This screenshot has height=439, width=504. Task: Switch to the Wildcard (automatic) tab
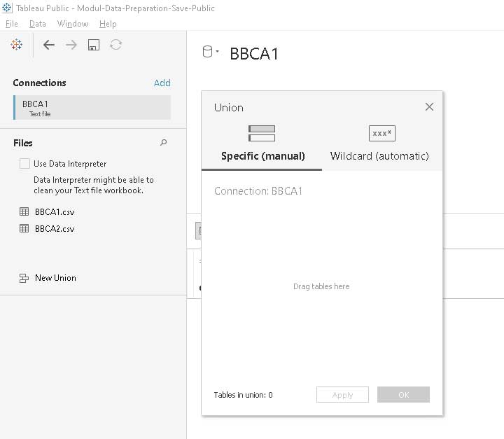click(382, 146)
